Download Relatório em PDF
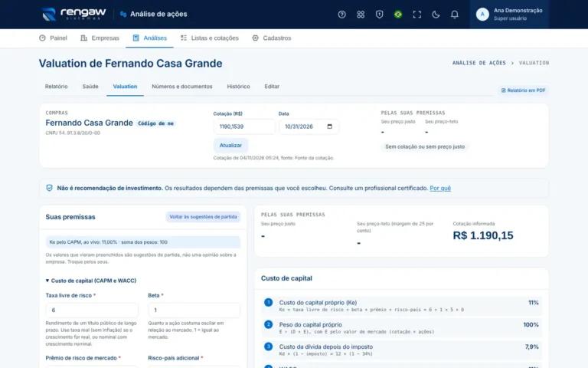The image size is (588, 368). (x=523, y=90)
